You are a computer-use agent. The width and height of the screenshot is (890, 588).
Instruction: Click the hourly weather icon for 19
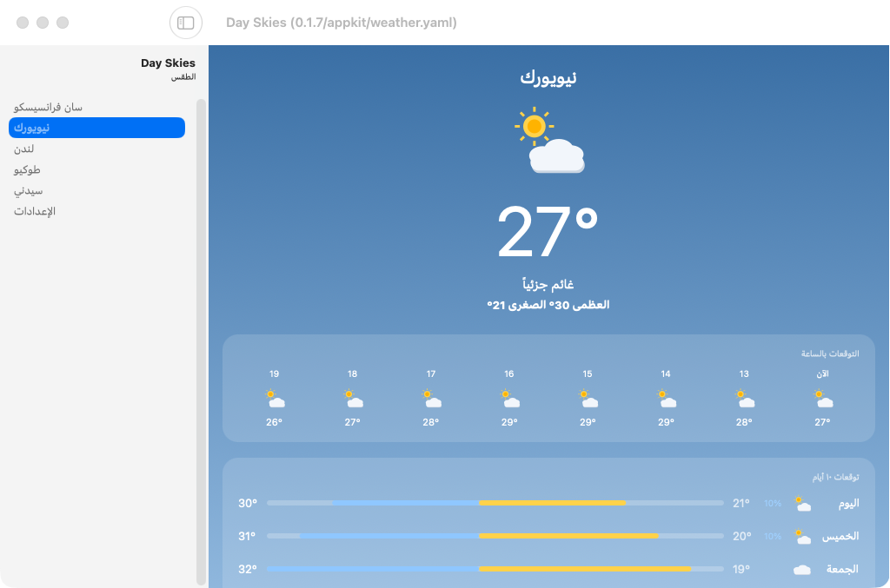click(x=274, y=399)
